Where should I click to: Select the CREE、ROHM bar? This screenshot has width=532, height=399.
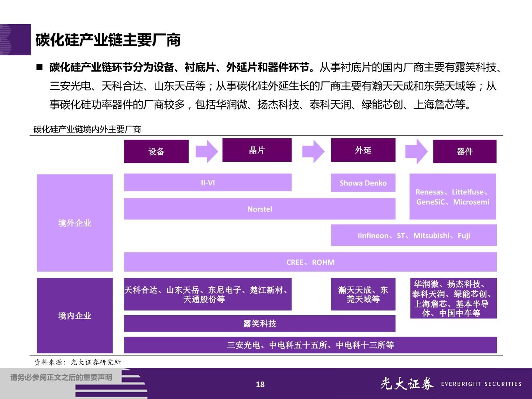[311, 262]
